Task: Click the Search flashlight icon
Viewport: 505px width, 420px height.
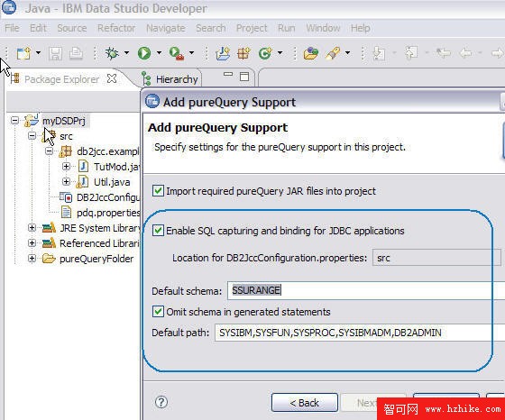Action: coord(333,53)
